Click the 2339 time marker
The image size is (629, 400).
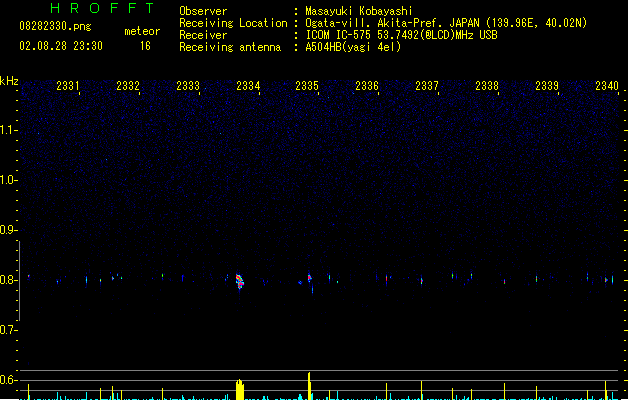(547, 86)
